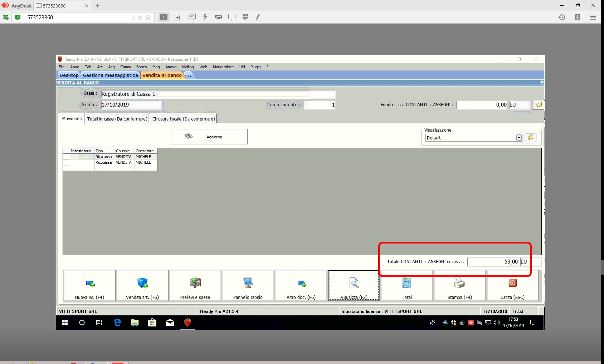Open the Plugin menu
The height and width of the screenshot is (364, 604).
coord(255,67)
